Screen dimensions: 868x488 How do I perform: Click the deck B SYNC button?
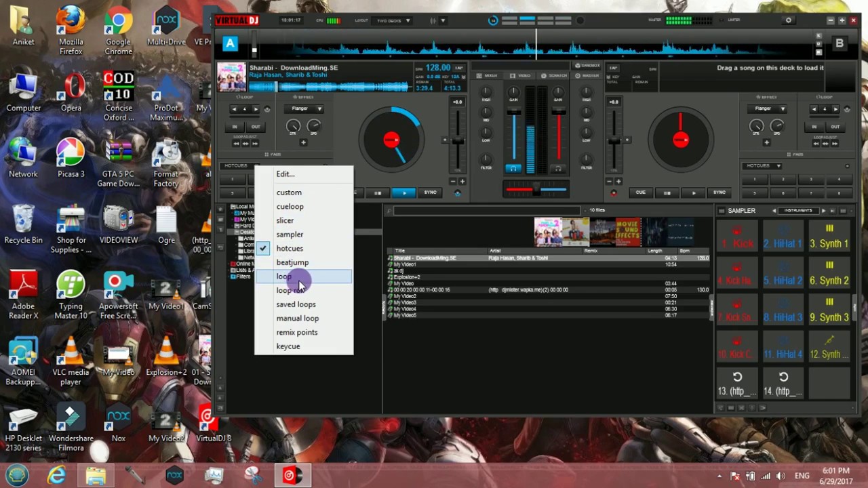719,192
